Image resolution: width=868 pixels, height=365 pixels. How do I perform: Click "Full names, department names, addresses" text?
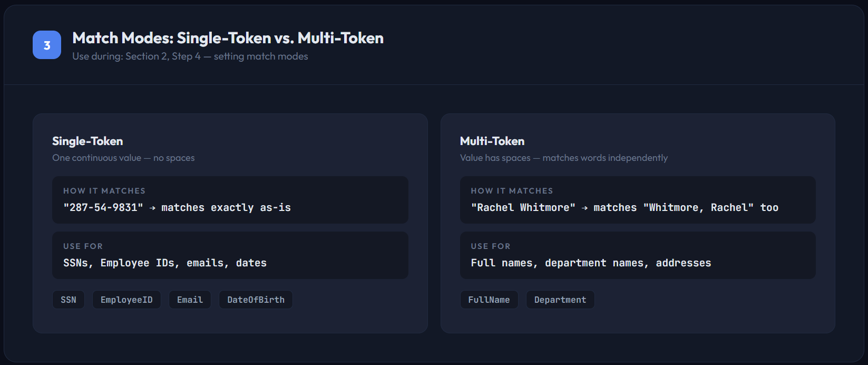pyautogui.click(x=591, y=263)
